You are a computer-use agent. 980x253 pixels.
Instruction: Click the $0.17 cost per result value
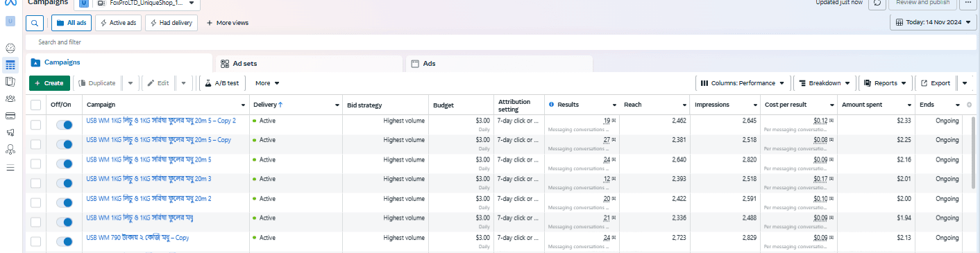tap(821, 180)
